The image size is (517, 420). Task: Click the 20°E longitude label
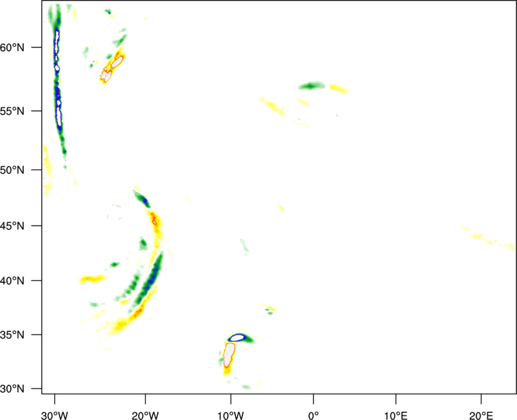coord(481,415)
